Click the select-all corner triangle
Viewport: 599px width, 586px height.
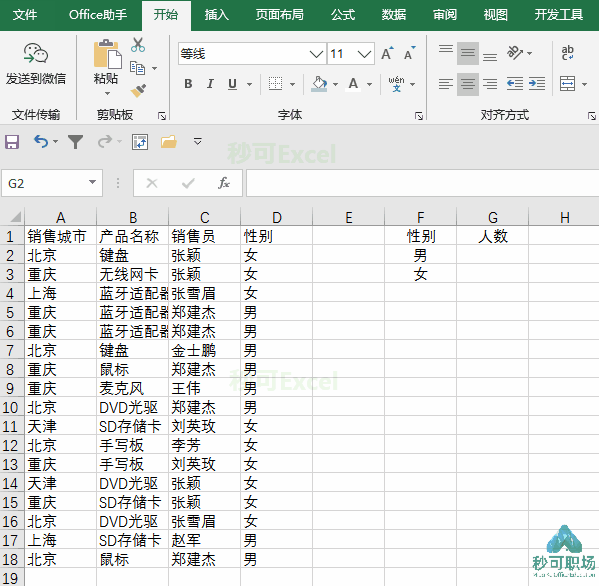[x=15, y=218]
